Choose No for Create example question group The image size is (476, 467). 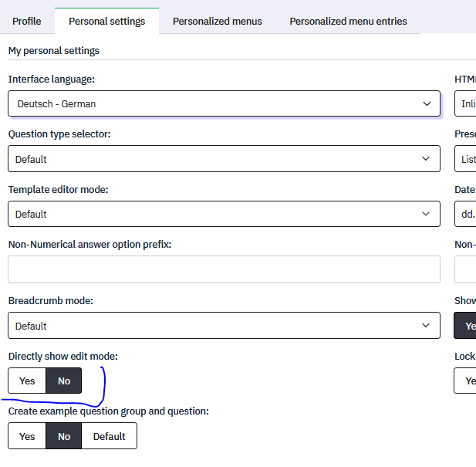pos(64,436)
